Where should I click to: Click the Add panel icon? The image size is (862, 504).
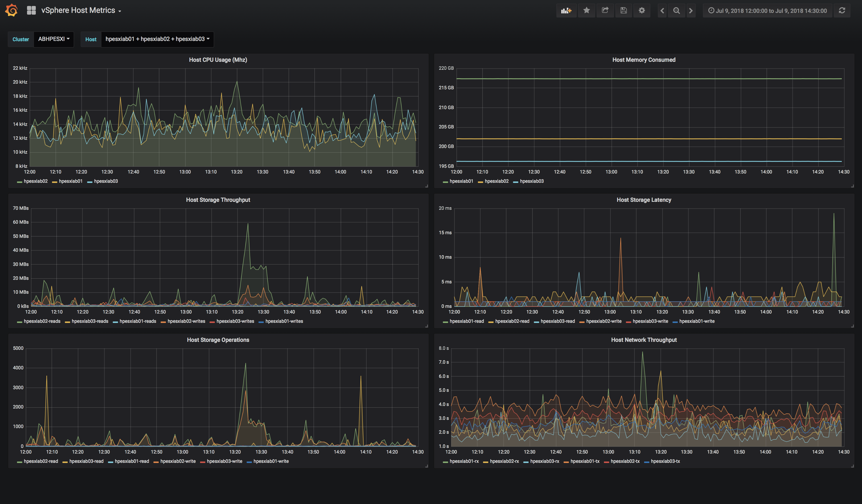(x=566, y=11)
